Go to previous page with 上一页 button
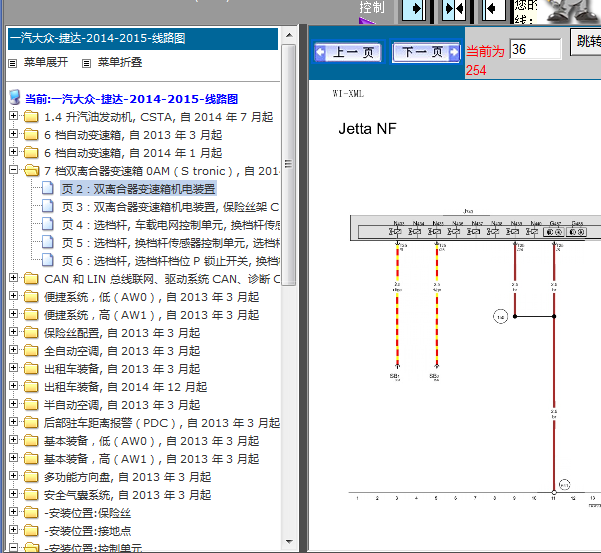The height and width of the screenshot is (553, 601). coord(348,52)
